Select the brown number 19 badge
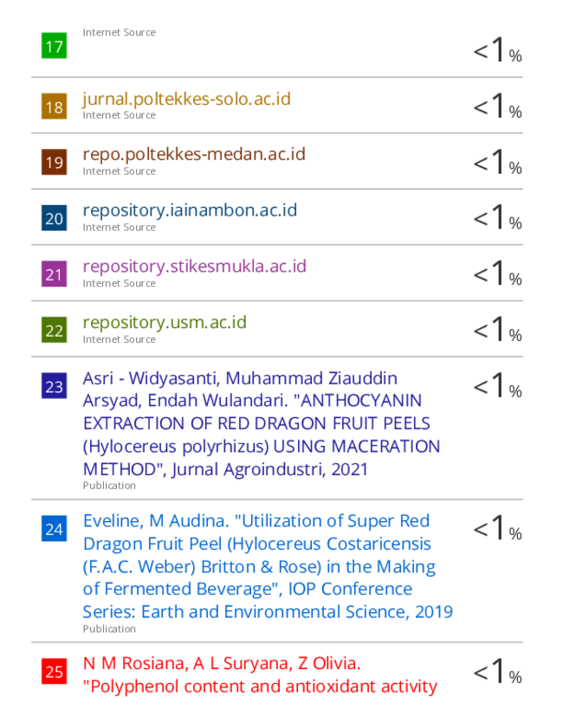563x728 pixels. click(x=54, y=162)
